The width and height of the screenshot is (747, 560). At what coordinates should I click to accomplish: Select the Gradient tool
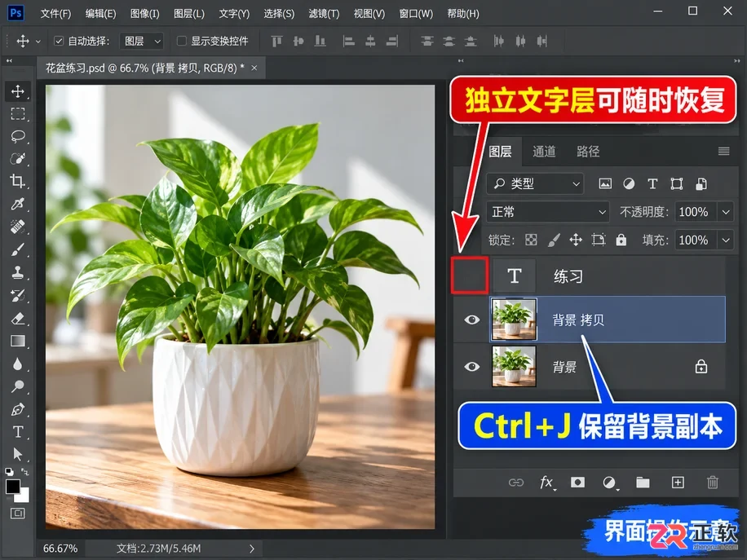point(18,341)
